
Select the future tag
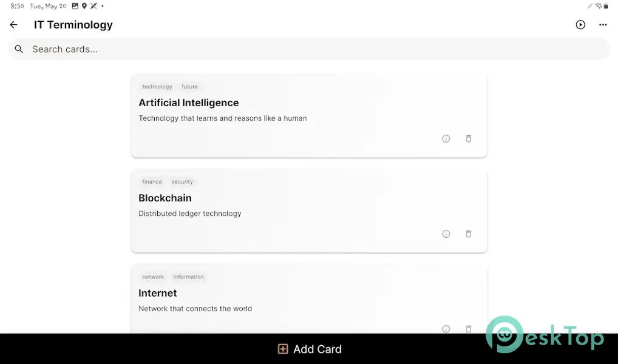click(x=189, y=87)
